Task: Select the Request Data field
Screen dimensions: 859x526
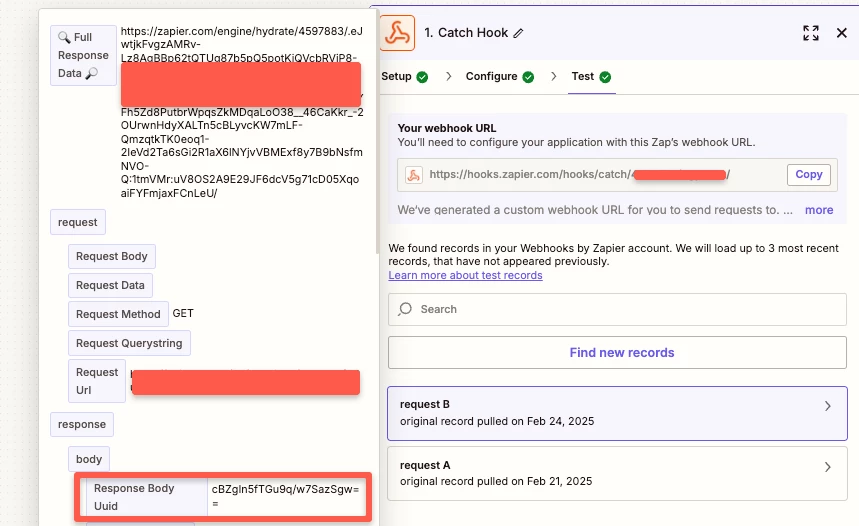Action: click(x=110, y=285)
